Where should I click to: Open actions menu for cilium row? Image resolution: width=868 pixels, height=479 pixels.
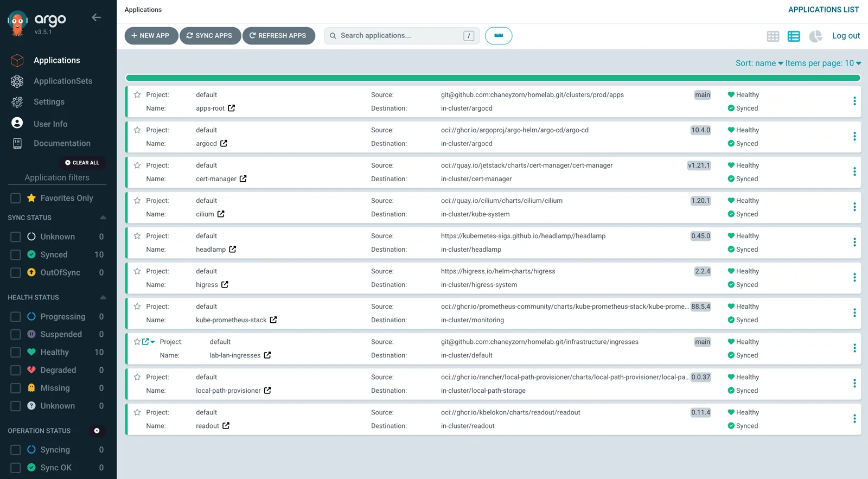click(x=854, y=207)
